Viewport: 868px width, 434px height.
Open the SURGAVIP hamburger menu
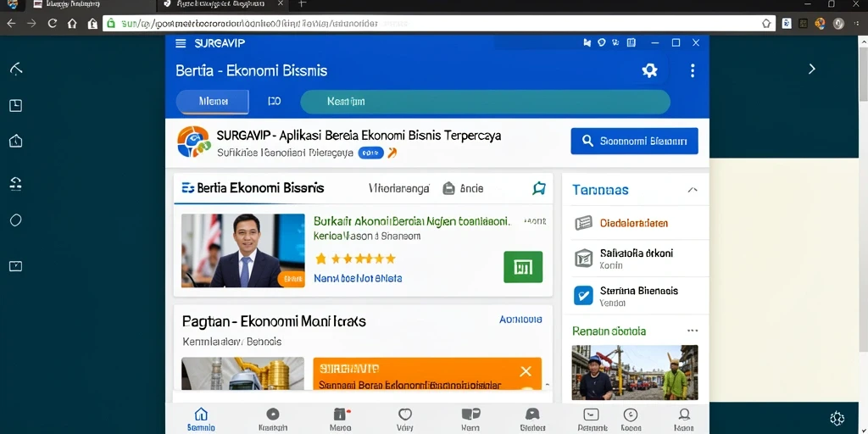(181, 43)
